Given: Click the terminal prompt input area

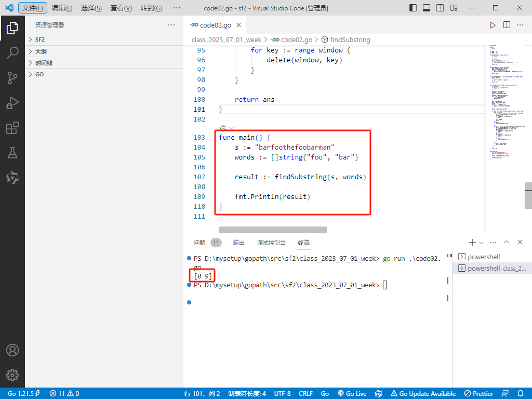Looking at the screenshot, I should click(385, 285).
